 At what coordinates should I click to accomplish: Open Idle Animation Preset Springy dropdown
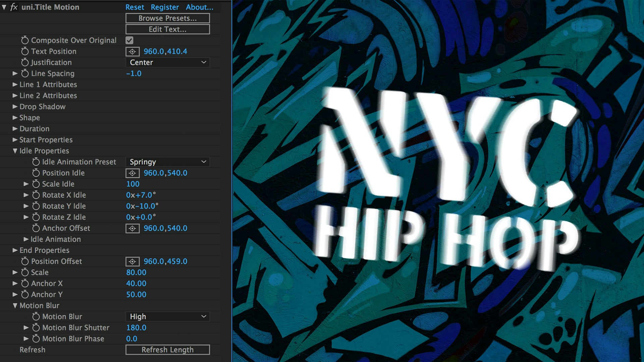click(167, 162)
